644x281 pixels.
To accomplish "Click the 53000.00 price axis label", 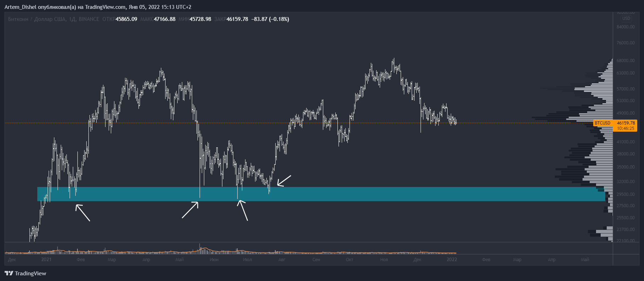I will [x=626, y=101].
